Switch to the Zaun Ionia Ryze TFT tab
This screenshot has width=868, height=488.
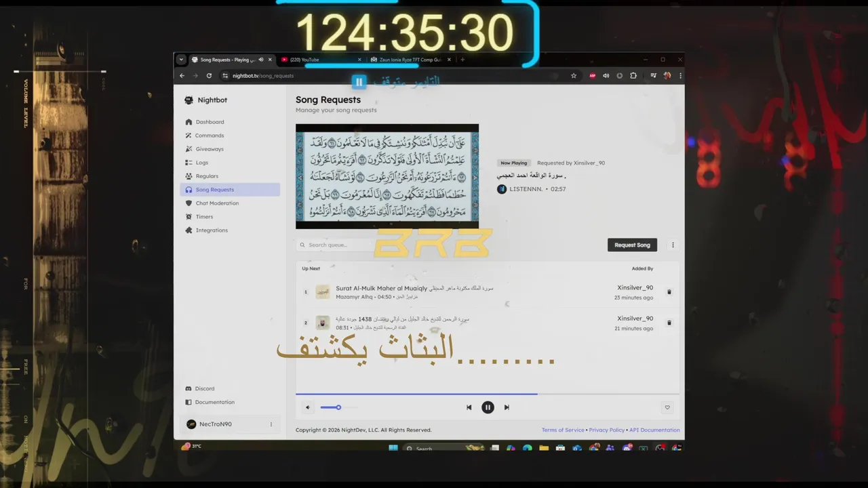pyautogui.click(x=410, y=60)
